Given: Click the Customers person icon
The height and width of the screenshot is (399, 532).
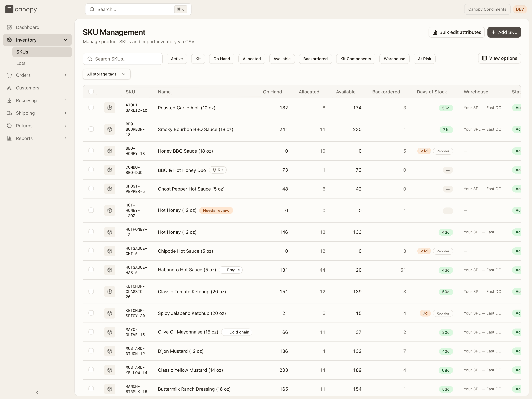Looking at the screenshot, I should [x=9, y=88].
